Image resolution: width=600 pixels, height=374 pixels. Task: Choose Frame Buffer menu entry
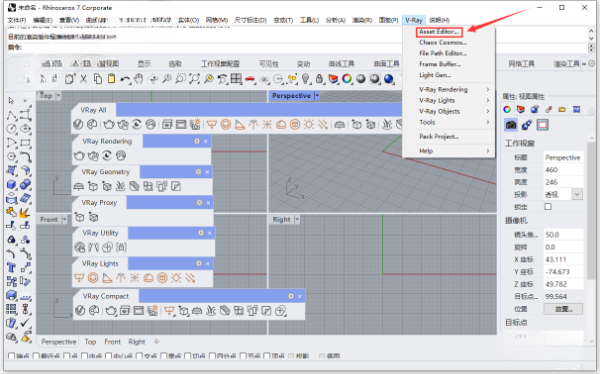click(440, 64)
